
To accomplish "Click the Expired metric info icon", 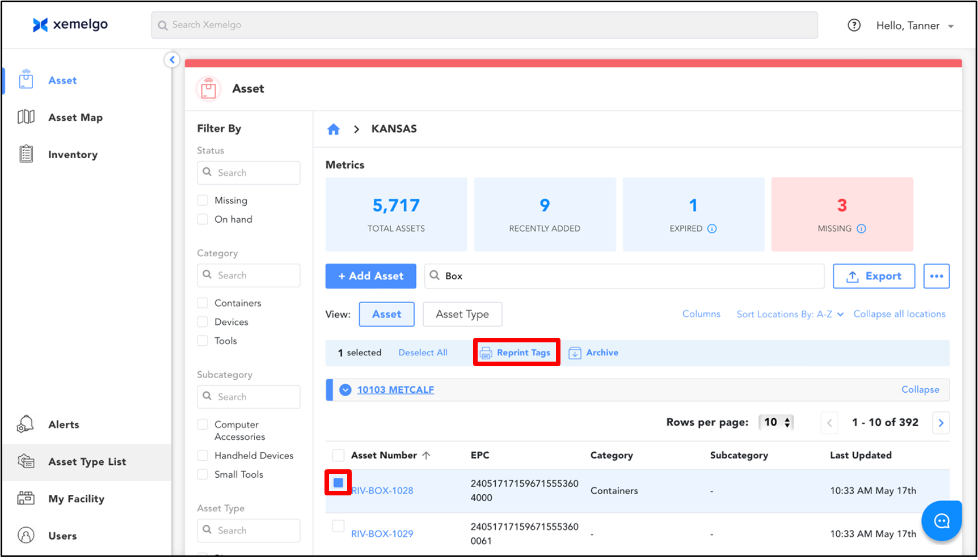I will [713, 228].
